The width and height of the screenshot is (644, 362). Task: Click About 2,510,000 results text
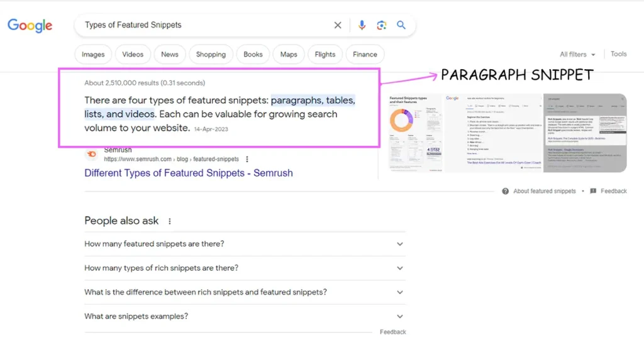point(145,83)
